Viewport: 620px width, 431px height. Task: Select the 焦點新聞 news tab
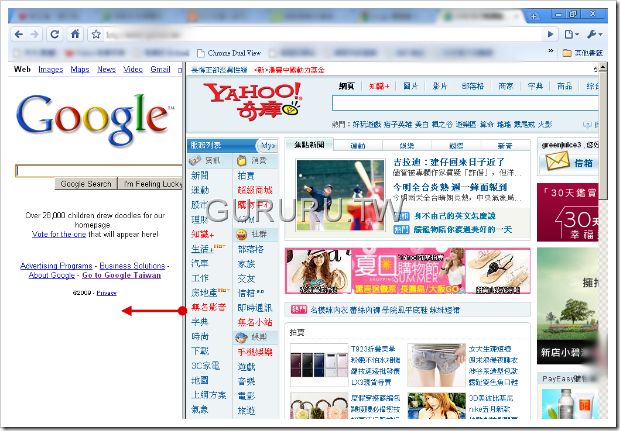309,145
